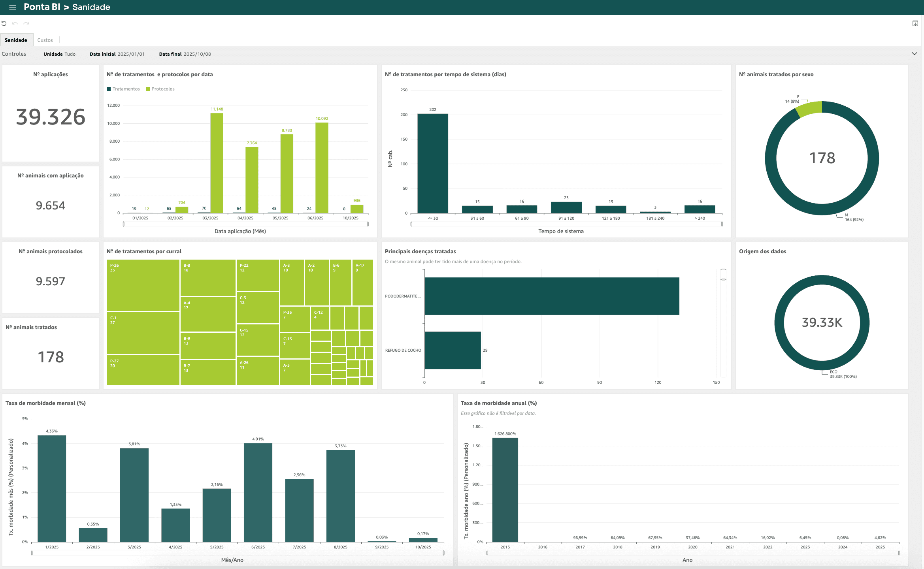The image size is (924, 569).
Task: Click the diseases chart vertical scrollbar
Action: [723, 275]
